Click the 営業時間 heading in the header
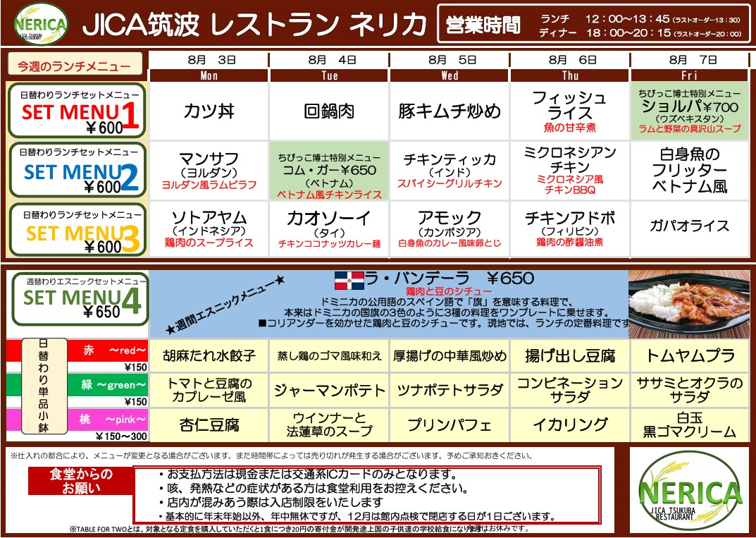 pos(483,25)
